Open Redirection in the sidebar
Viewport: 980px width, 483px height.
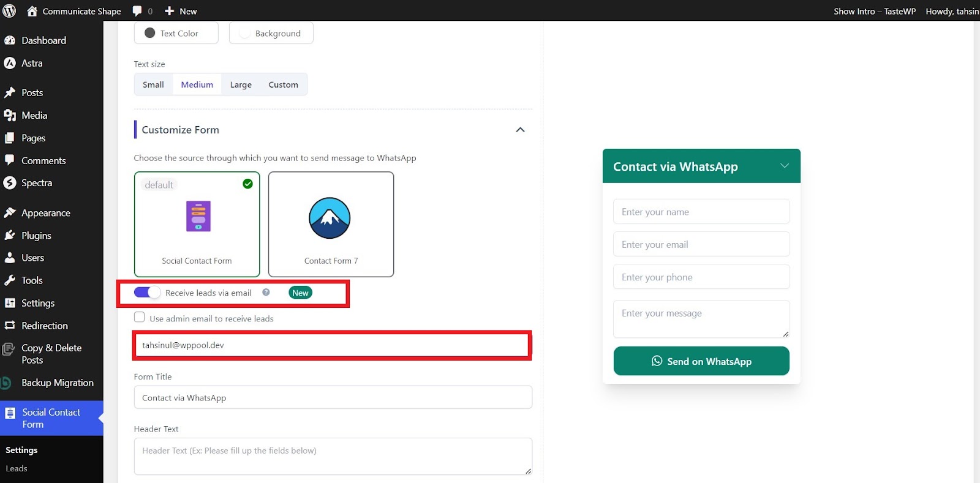pos(45,326)
